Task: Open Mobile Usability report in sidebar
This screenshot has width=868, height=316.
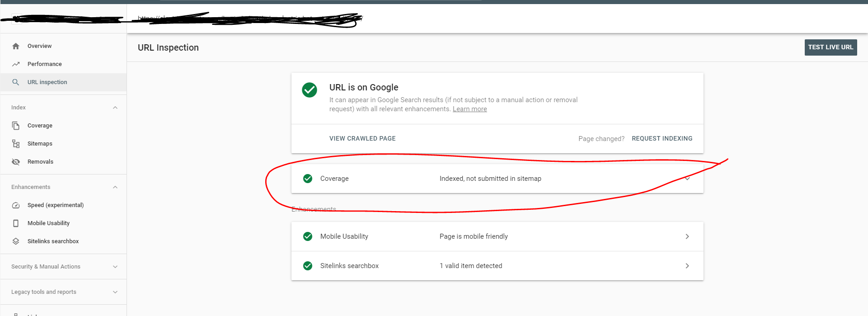Action: [x=63, y=223]
